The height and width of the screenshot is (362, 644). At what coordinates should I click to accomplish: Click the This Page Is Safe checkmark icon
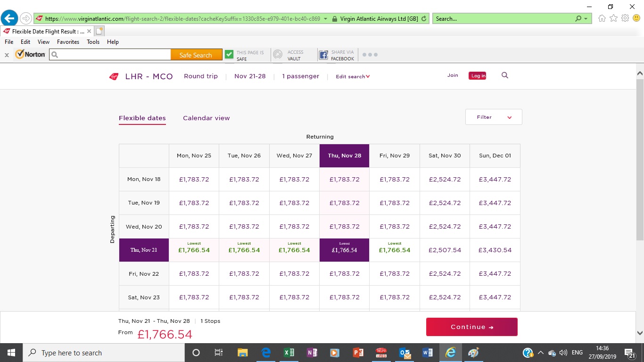(229, 55)
